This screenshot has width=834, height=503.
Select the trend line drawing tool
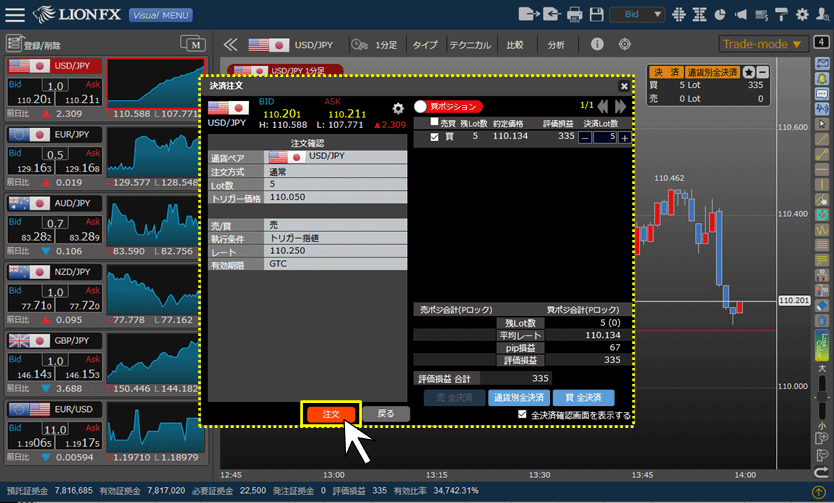(x=822, y=139)
